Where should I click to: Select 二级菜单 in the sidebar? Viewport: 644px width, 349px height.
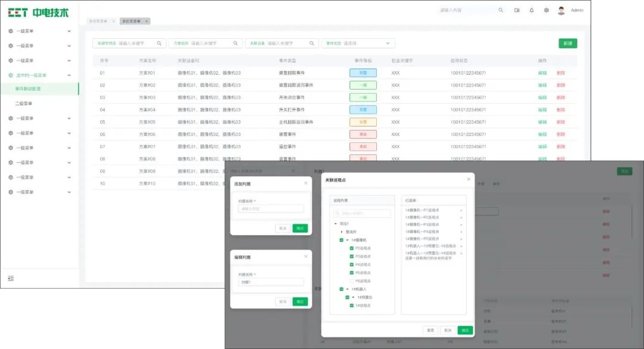point(24,104)
